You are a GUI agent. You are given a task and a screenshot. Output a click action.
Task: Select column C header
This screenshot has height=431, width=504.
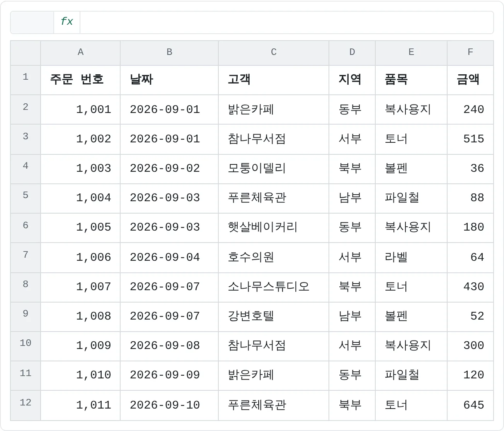pyautogui.click(x=274, y=53)
